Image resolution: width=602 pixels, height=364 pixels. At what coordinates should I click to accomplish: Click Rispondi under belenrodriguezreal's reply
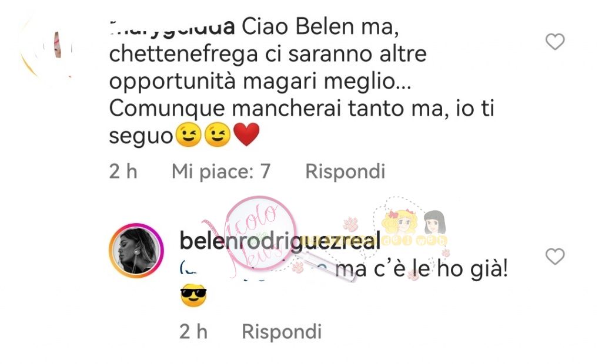coord(282,331)
